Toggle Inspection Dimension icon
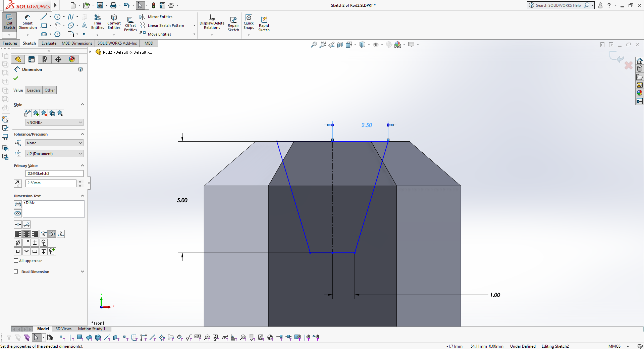This screenshot has width=644, height=349. (x=18, y=213)
